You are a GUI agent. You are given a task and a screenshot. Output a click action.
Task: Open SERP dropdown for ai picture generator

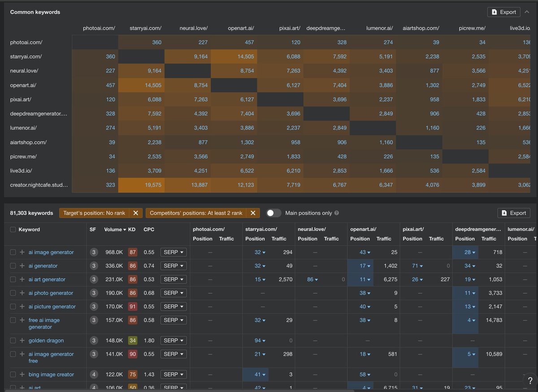(174, 306)
